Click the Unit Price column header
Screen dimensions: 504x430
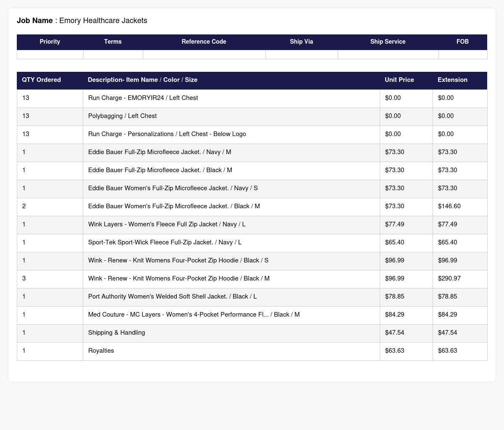tap(406, 80)
